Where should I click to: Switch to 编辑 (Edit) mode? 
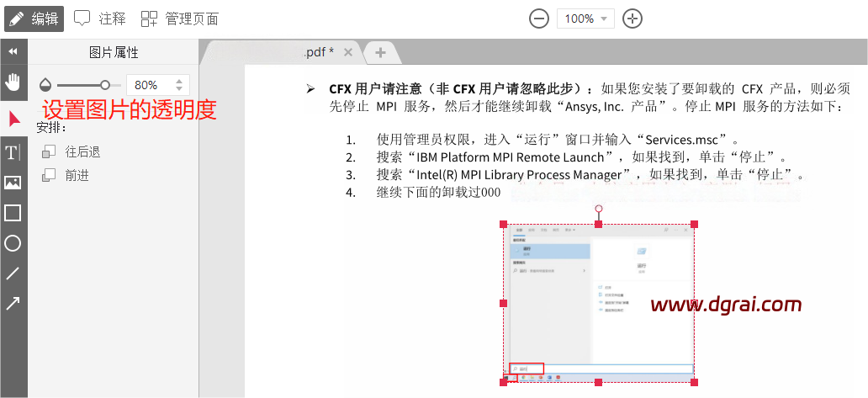(x=33, y=19)
